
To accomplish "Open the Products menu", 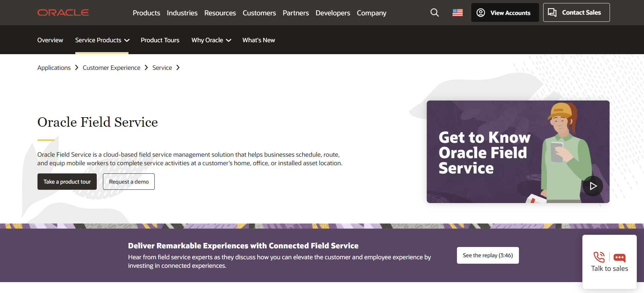I will (x=147, y=13).
